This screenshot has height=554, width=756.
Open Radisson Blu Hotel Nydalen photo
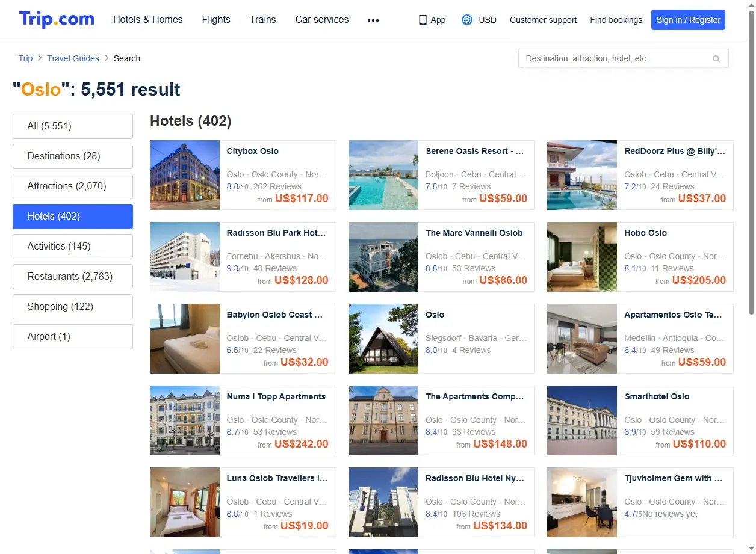[x=383, y=502]
